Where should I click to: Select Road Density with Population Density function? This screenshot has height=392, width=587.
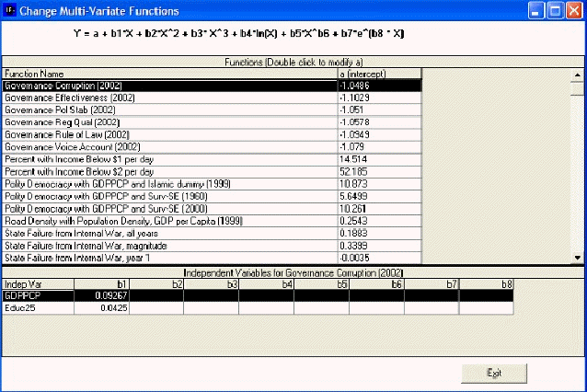coord(169,222)
